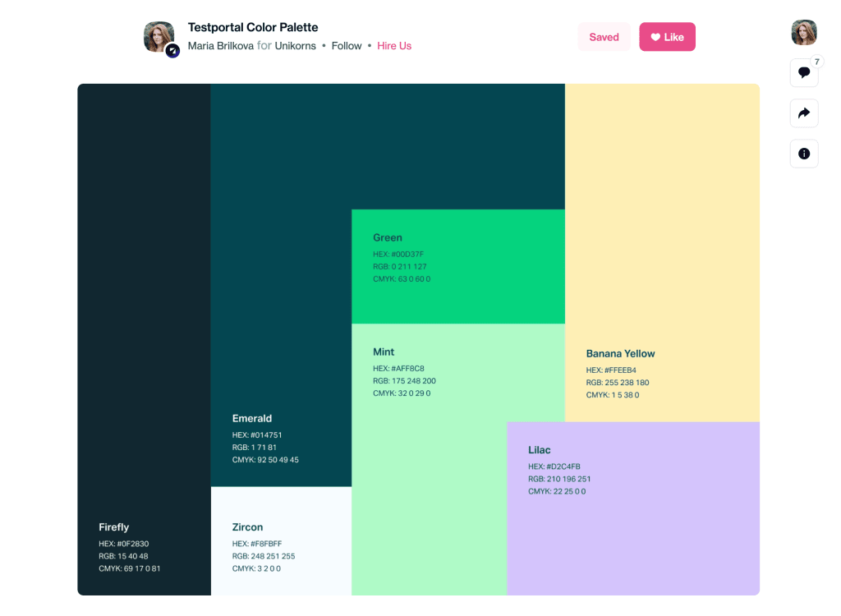The height and width of the screenshot is (616, 841).
Task: Click the Testportal Color Palette title
Action: pyautogui.click(x=253, y=27)
